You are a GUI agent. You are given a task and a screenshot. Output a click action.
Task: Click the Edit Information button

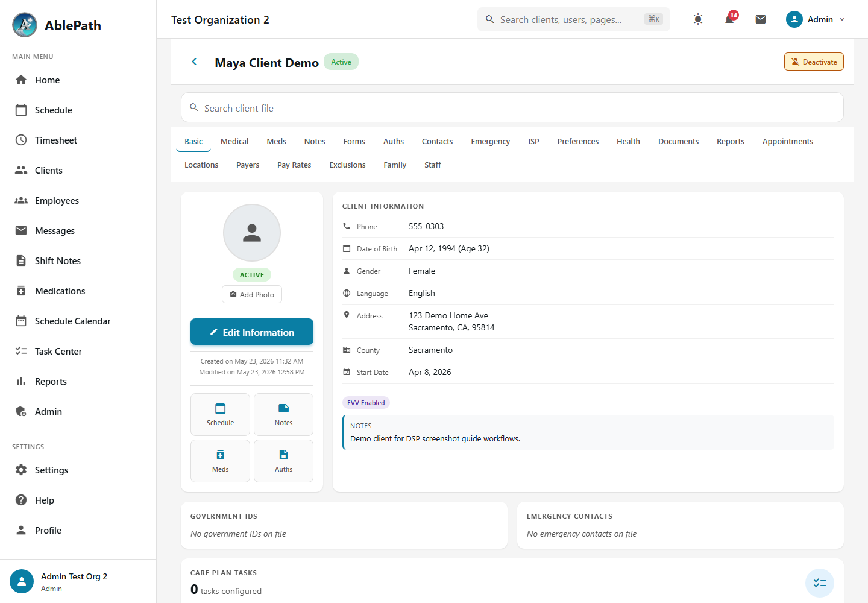(x=252, y=332)
